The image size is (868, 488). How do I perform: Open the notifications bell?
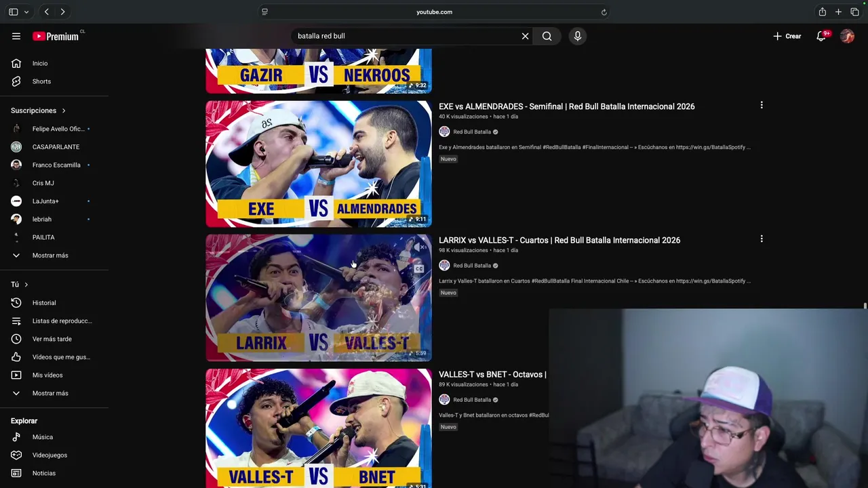[821, 36]
